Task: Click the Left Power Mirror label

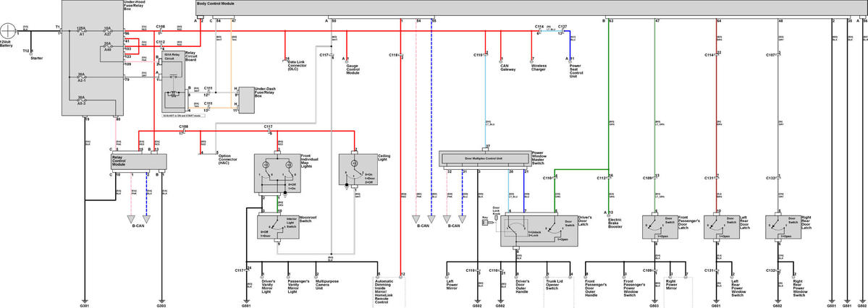Action: tap(454, 284)
